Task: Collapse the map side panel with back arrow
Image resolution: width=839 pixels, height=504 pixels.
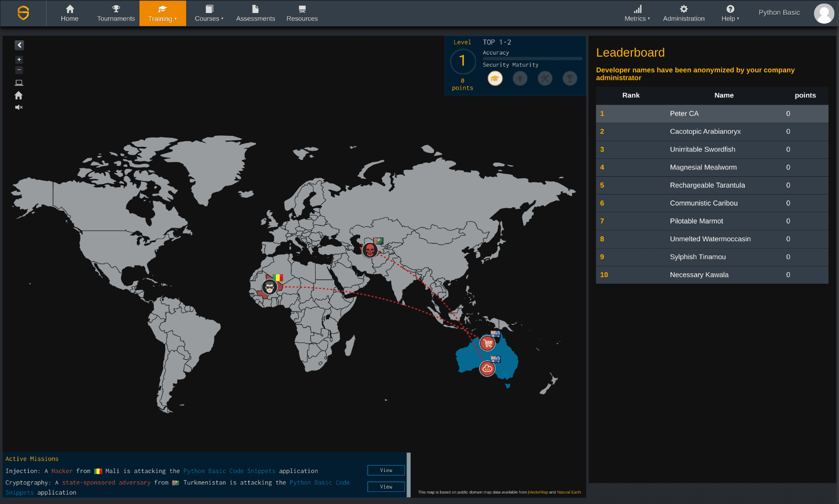Action: point(19,45)
